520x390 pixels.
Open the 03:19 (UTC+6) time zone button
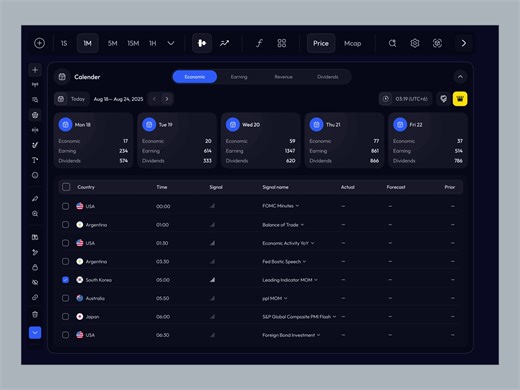coord(405,99)
